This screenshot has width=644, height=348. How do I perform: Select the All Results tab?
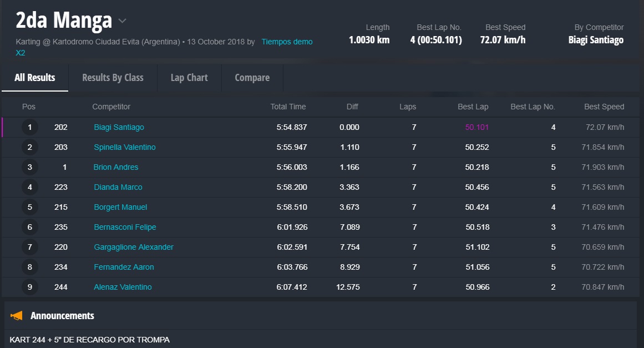coord(35,78)
